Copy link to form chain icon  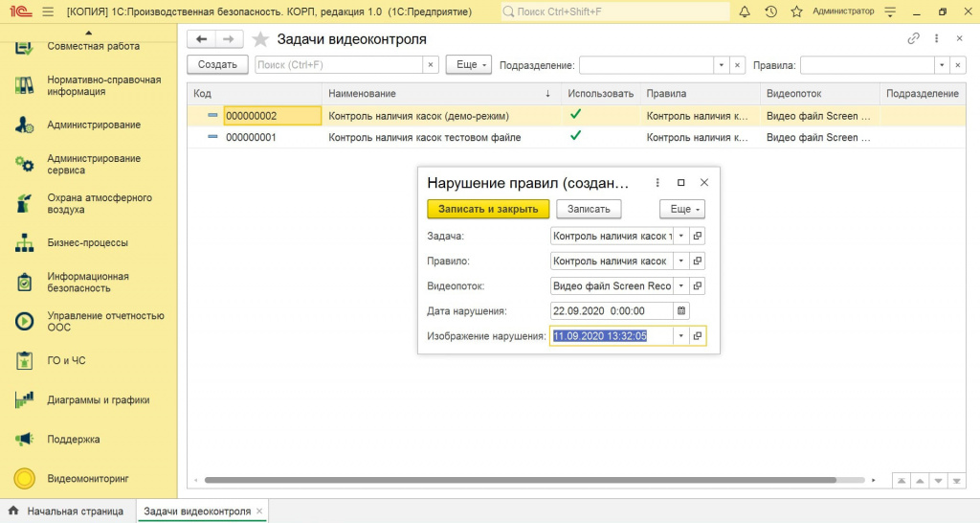(913, 38)
